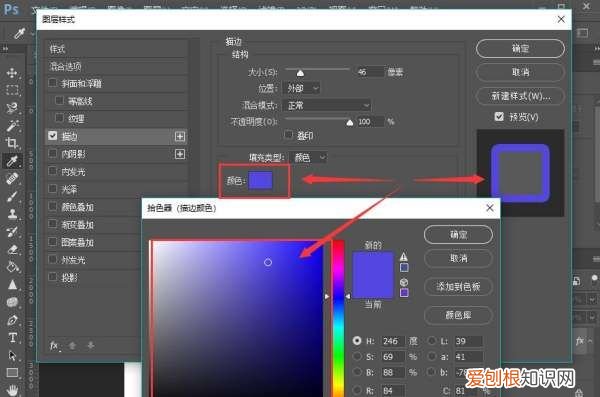Click the 颜色库 color libraries button
600x397 pixels.
458,315
